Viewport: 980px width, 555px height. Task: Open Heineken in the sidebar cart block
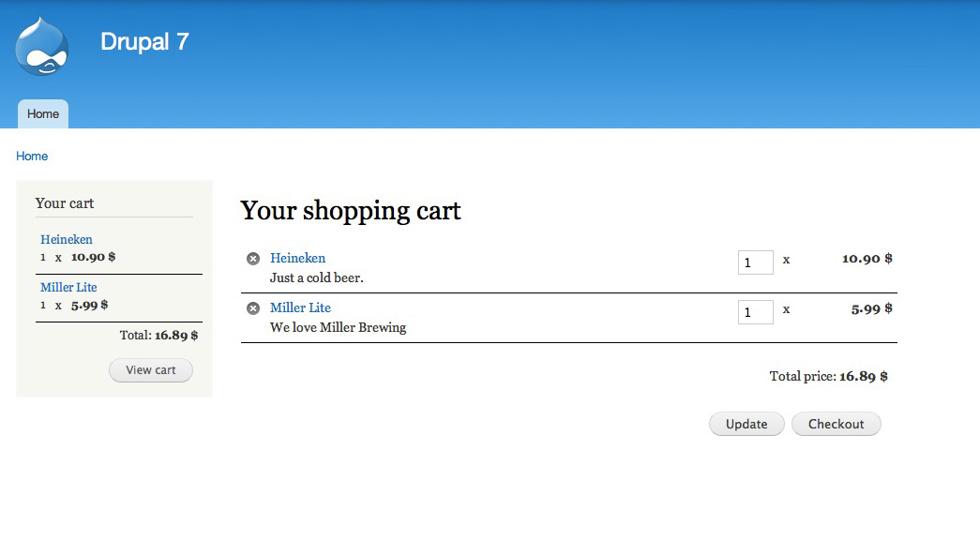point(67,239)
